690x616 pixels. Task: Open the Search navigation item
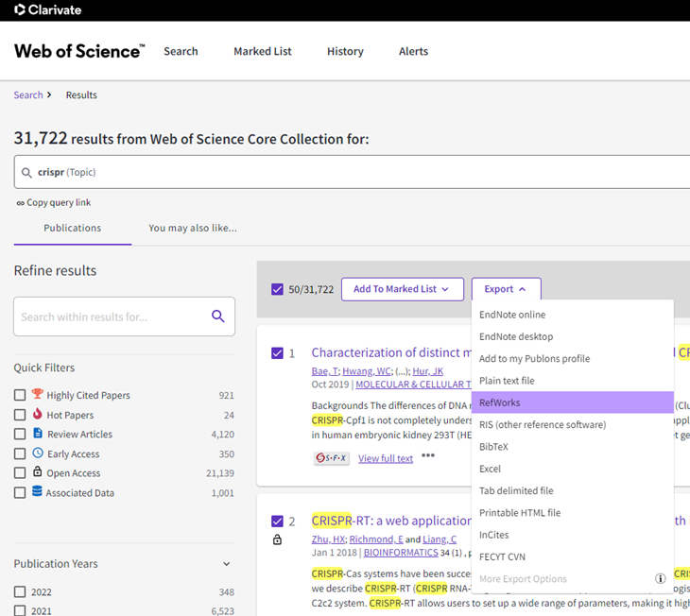181,51
